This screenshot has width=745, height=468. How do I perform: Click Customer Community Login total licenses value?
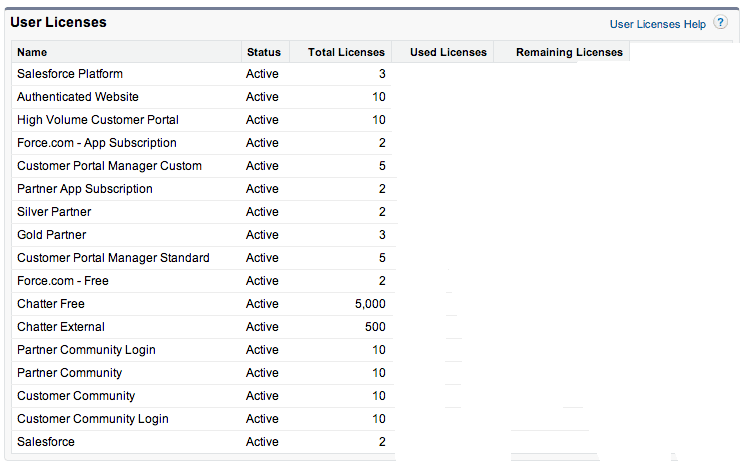pyautogui.click(x=378, y=419)
